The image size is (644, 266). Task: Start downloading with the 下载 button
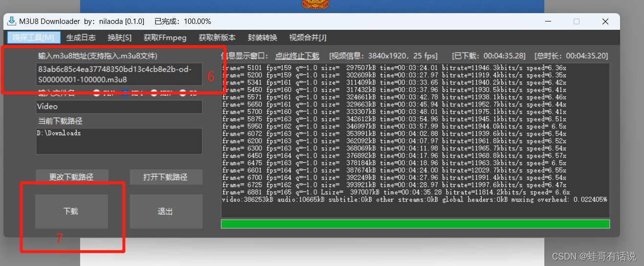pos(71,211)
